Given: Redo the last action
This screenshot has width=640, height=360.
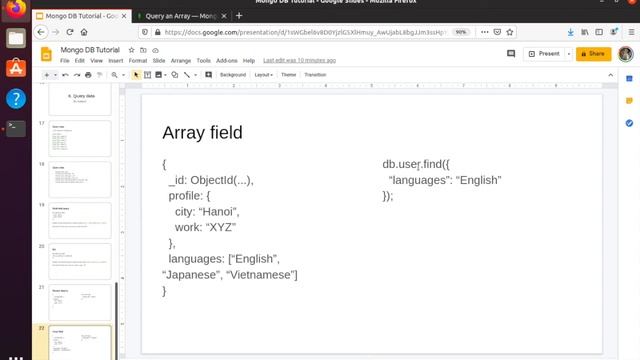Looking at the screenshot, I should click(x=77, y=75).
